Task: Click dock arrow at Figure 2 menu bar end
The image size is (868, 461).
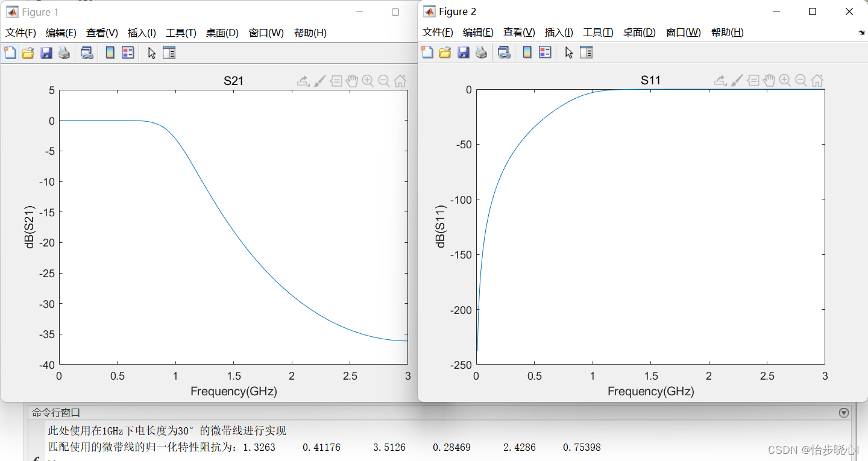Action: pyautogui.click(x=861, y=33)
